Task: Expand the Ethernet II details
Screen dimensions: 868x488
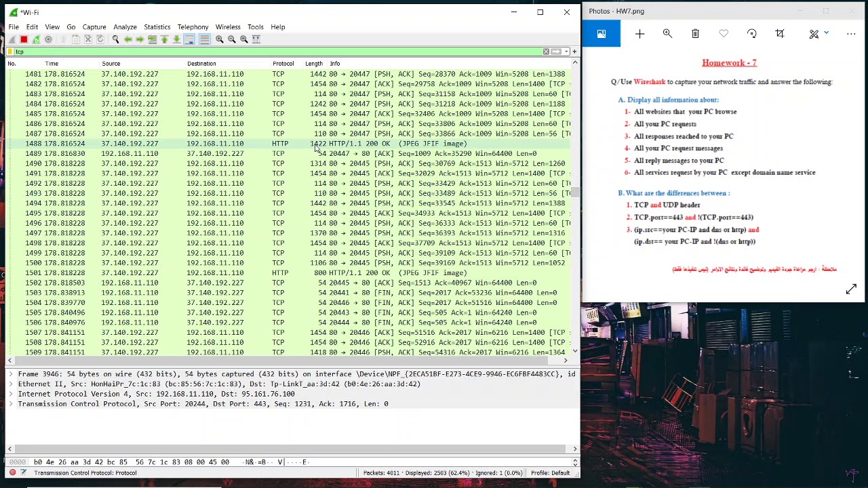Action: pyautogui.click(x=10, y=384)
